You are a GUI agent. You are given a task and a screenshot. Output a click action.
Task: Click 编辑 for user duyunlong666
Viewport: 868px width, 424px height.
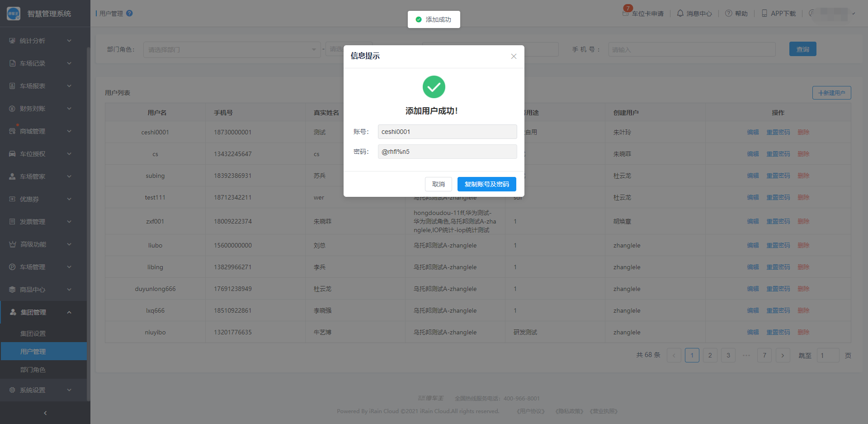[x=753, y=289]
